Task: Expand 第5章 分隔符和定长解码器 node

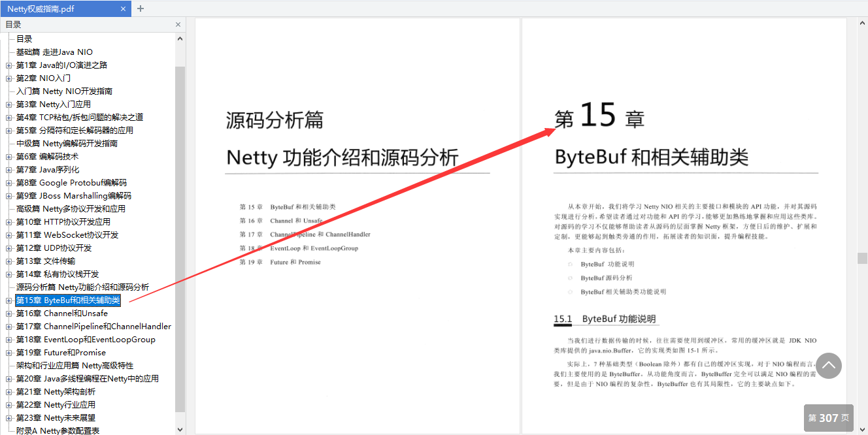Action: pos(8,131)
